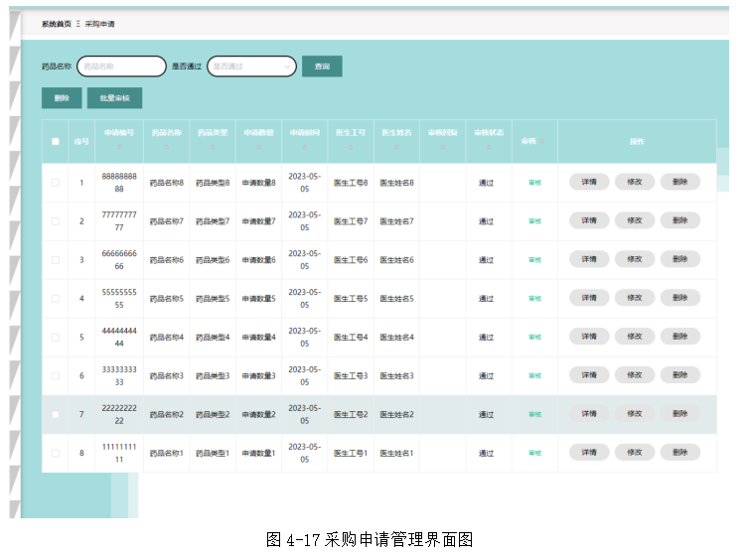Sort by 医生姓名 column
This screenshot has width=747, height=560.
pyautogui.click(x=397, y=148)
